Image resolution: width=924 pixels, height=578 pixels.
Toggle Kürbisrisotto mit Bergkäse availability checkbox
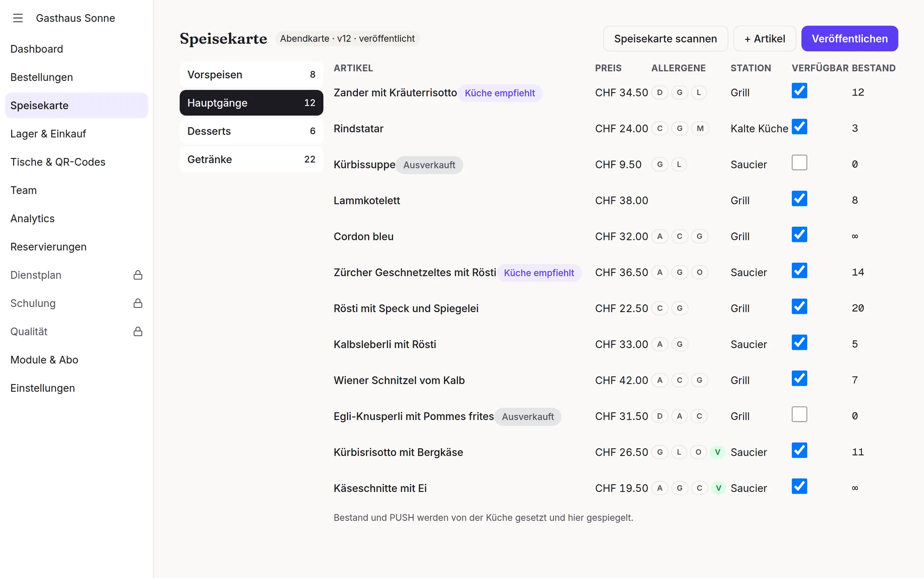pos(799,450)
